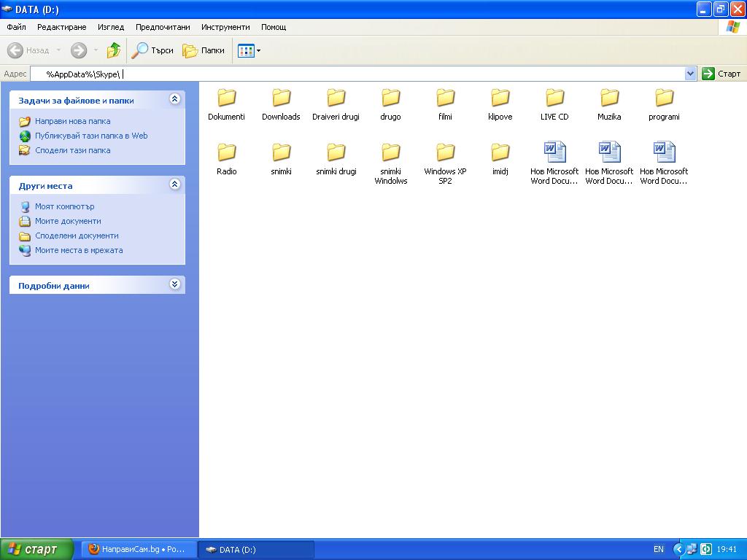Viewport: 747px width, 560px height.
Task: Go to Моят компютър
Action: point(64,206)
